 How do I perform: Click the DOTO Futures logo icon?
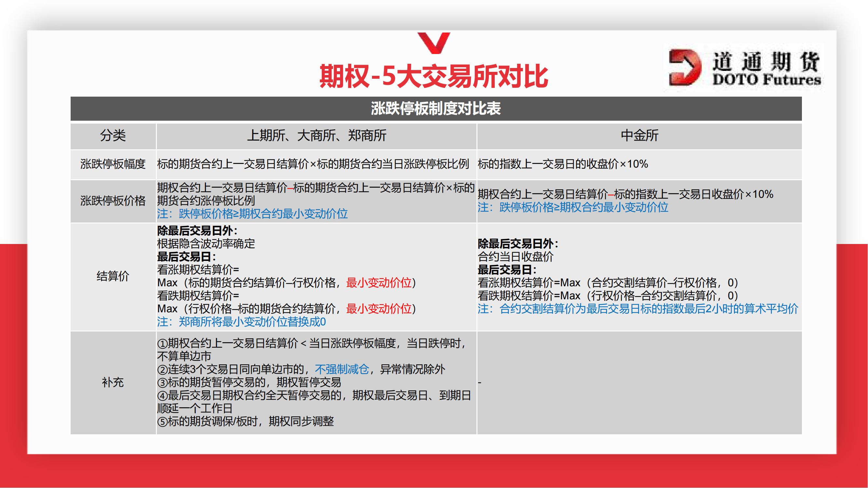(685, 67)
